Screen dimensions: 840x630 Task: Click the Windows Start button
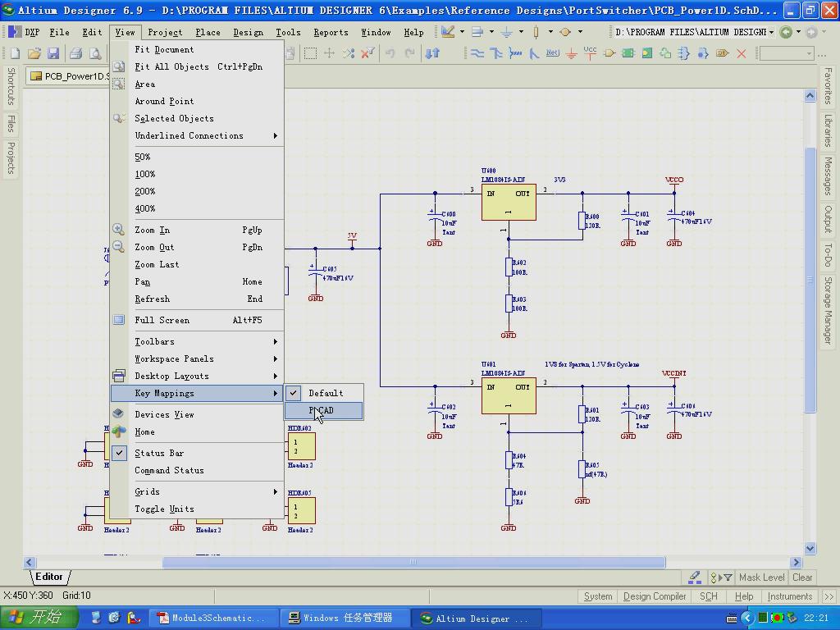(x=39, y=618)
